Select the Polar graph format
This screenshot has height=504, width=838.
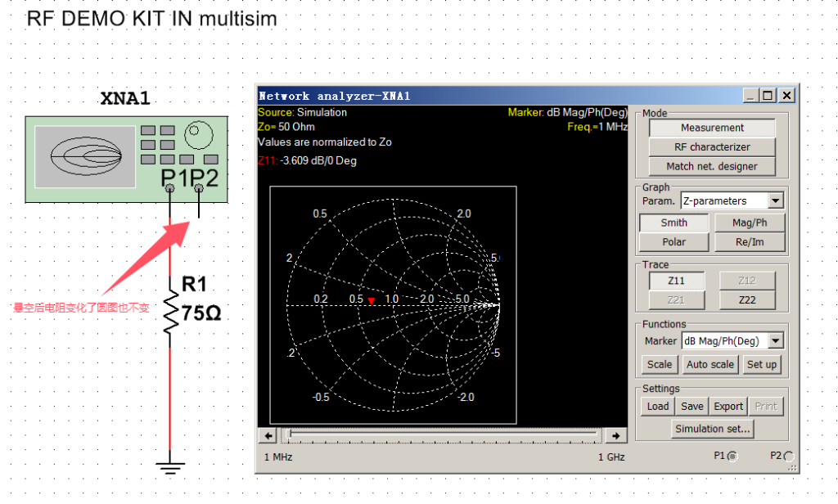click(x=674, y=242)
